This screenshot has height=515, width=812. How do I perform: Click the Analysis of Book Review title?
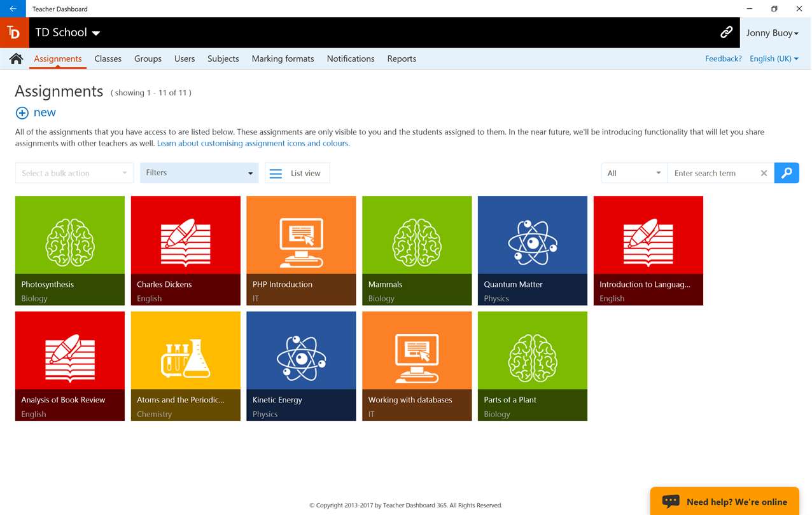coord(63,400)
